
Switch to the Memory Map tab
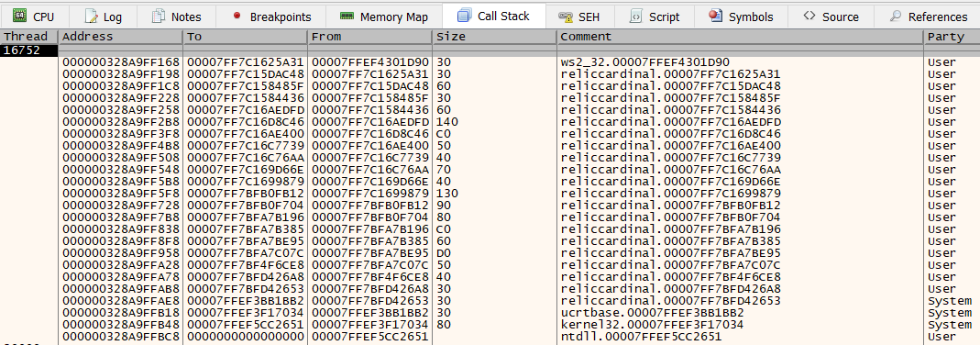click(384, 17)
